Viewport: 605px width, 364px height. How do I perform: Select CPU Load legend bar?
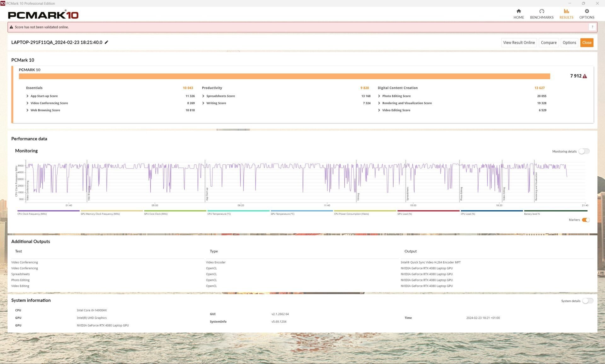point(492,211)
